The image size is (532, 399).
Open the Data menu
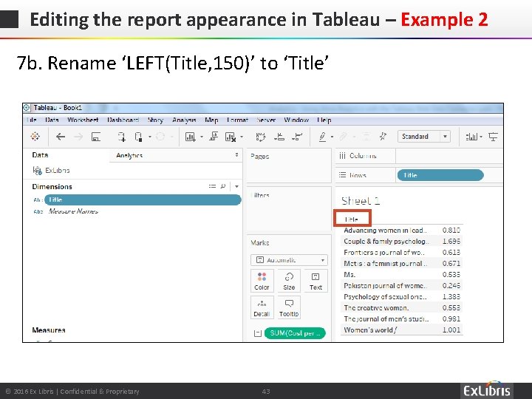pyautogui.click(x=52, y=120)
